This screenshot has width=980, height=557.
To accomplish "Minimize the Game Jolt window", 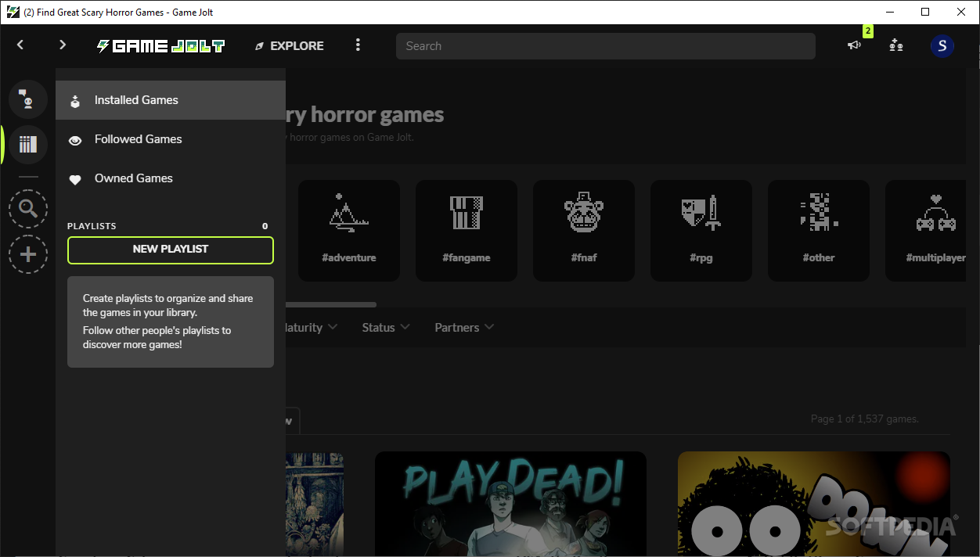I will [890, 12].
